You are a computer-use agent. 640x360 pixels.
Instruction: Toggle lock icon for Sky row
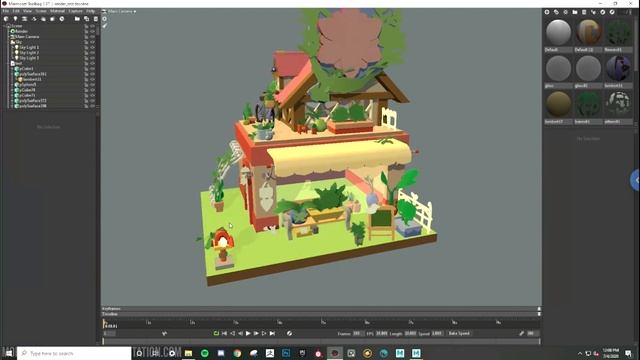click(86, 42)
